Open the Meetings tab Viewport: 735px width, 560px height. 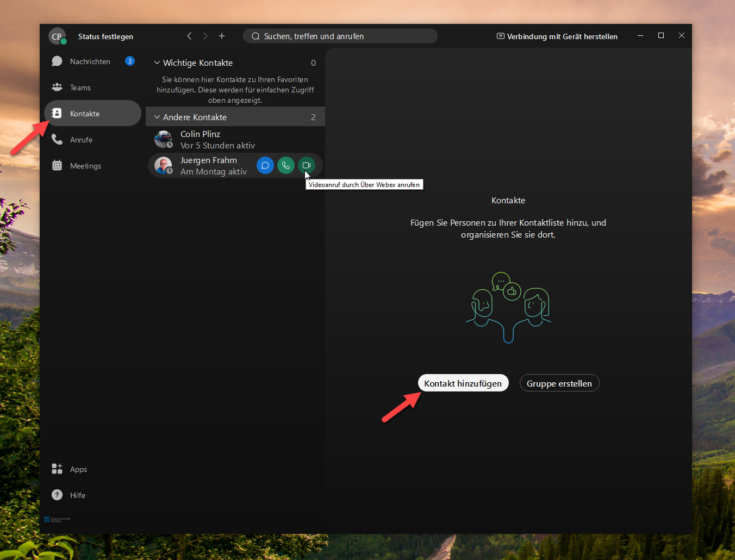click(85, 166)
